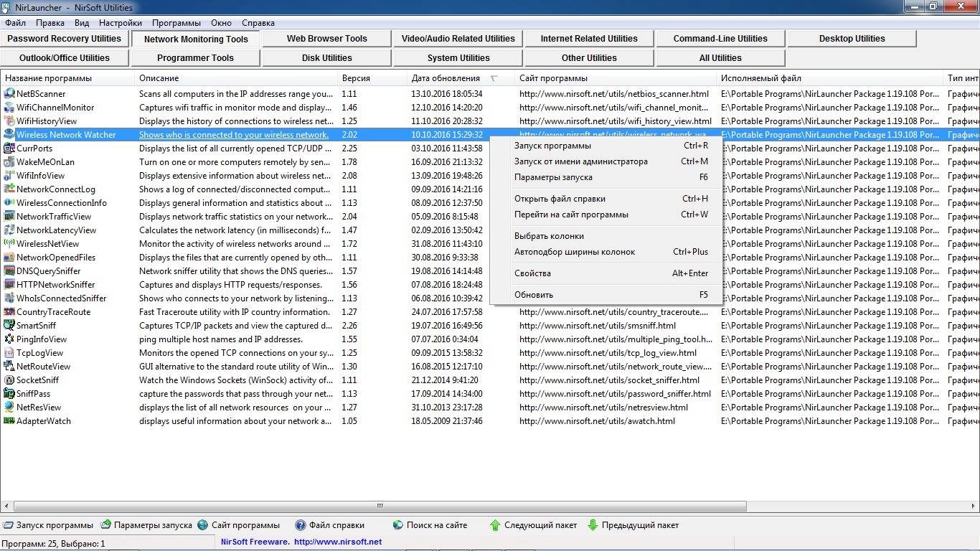
Task: Click the SocketSniff program icon
Action: [x=9, y=380]
